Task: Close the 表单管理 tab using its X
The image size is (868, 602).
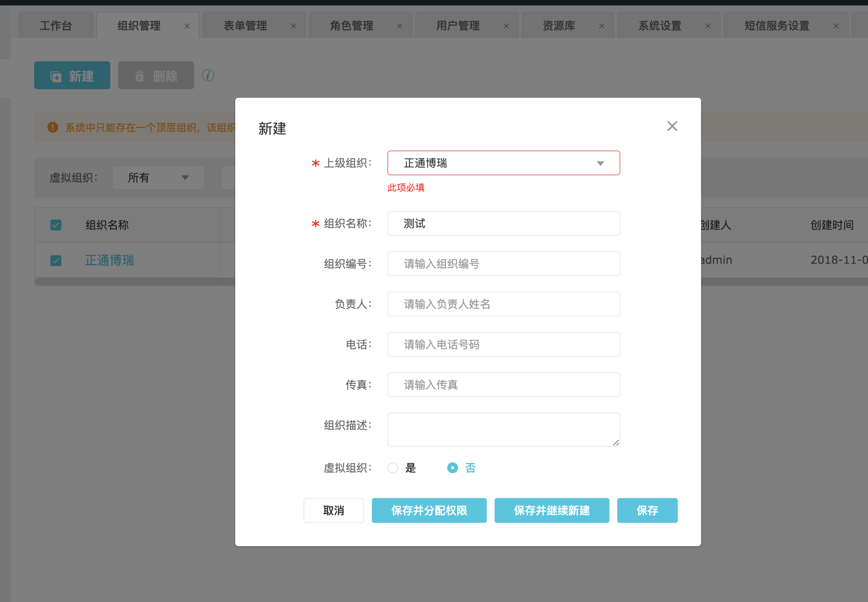Action: [x=293, y=26]
